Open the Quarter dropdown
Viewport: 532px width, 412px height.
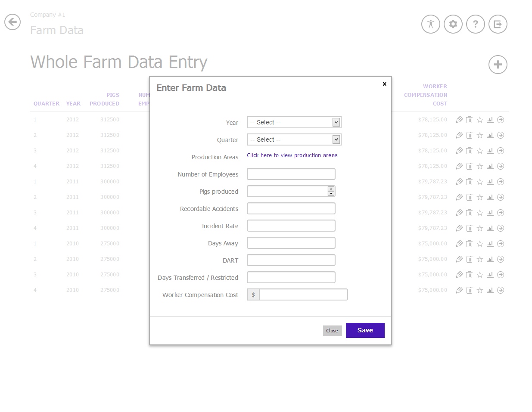[294, 139]
